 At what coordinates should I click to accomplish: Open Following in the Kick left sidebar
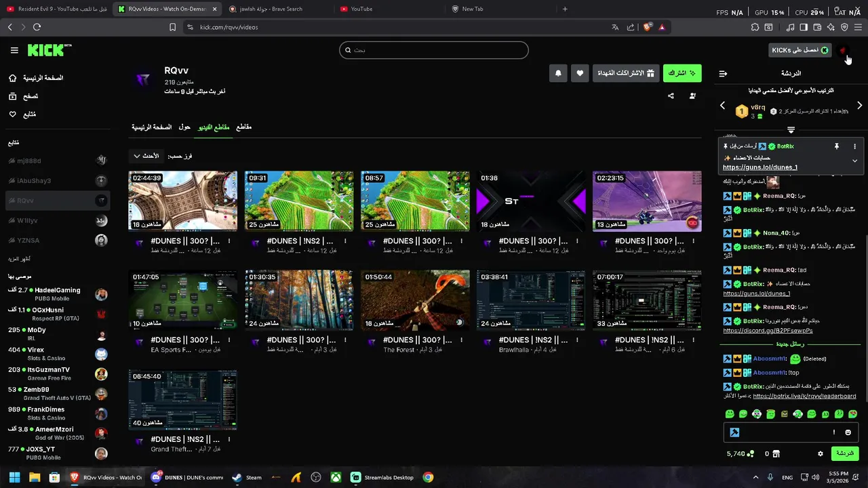pos(22,115)
